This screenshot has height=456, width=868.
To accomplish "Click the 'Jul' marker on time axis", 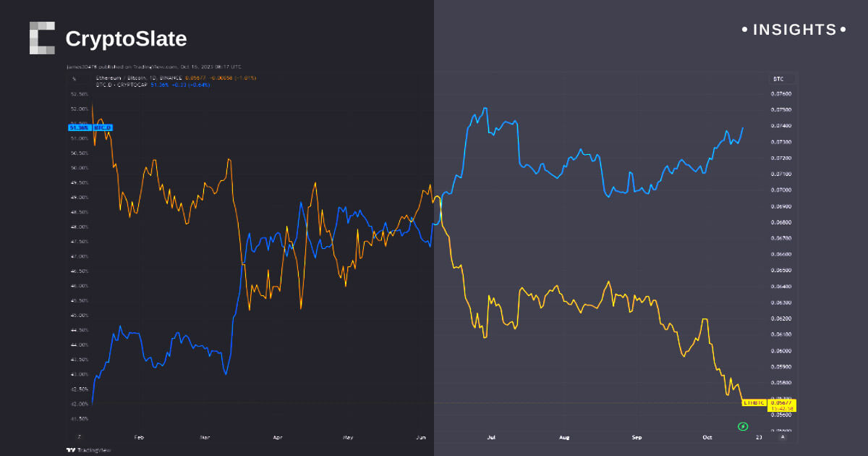I will tap(492, 437).
